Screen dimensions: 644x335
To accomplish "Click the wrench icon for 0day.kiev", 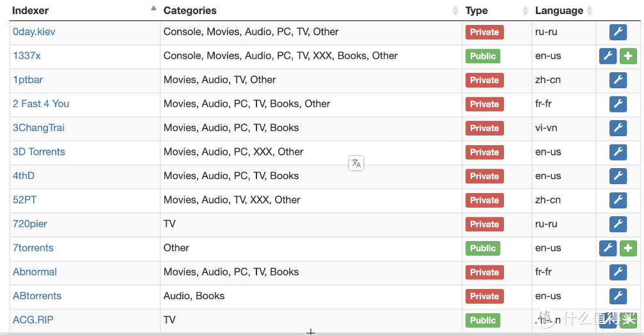I will click(x=618, y=32).
